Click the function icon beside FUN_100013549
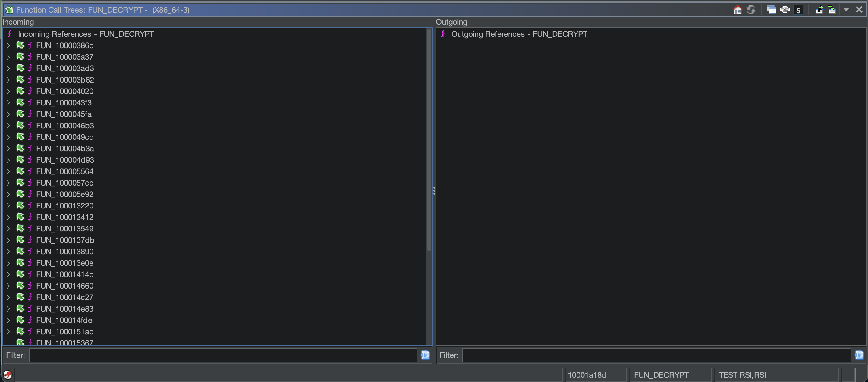Image resolution: width=868 pixels, height=382 pixels. click(x=30, y=228)
